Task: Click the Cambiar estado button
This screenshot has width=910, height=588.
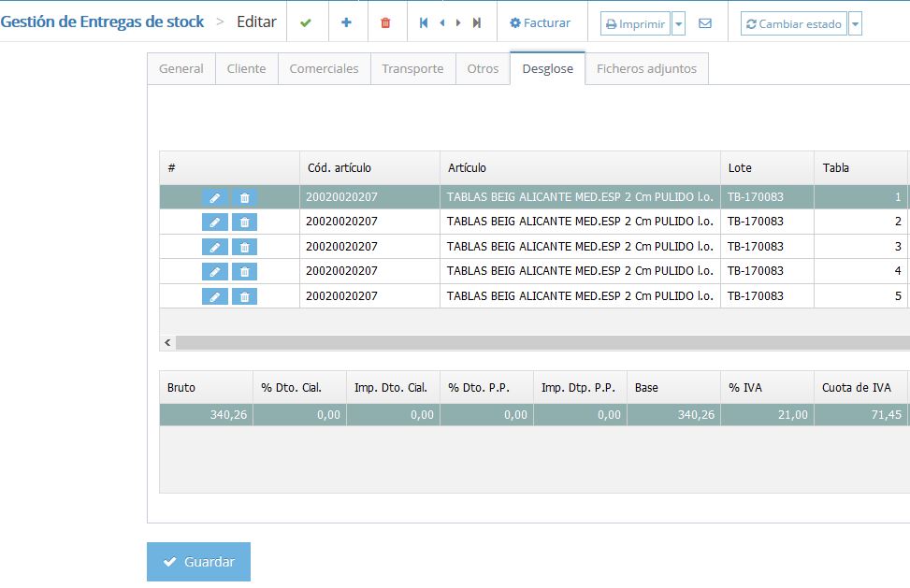Action: [x=793, y=23]
